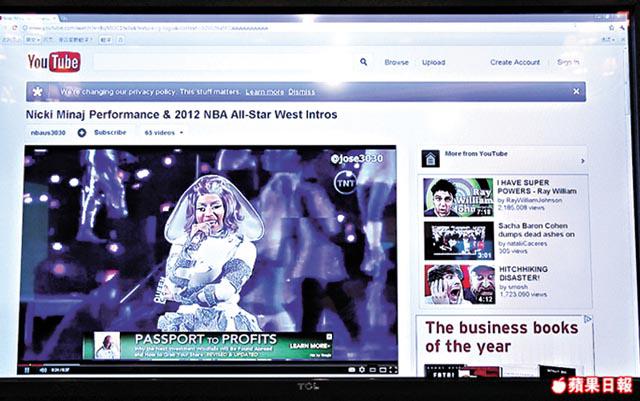The width and height of the screenshot is (640, 401).
Task: Click the main video player area
Action: (x=210, y=253)
